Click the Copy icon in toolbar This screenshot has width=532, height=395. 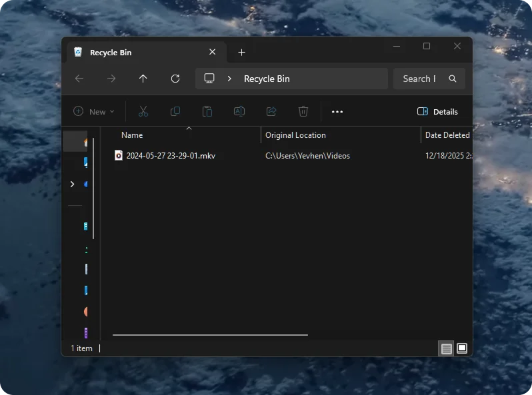(175, 111)
